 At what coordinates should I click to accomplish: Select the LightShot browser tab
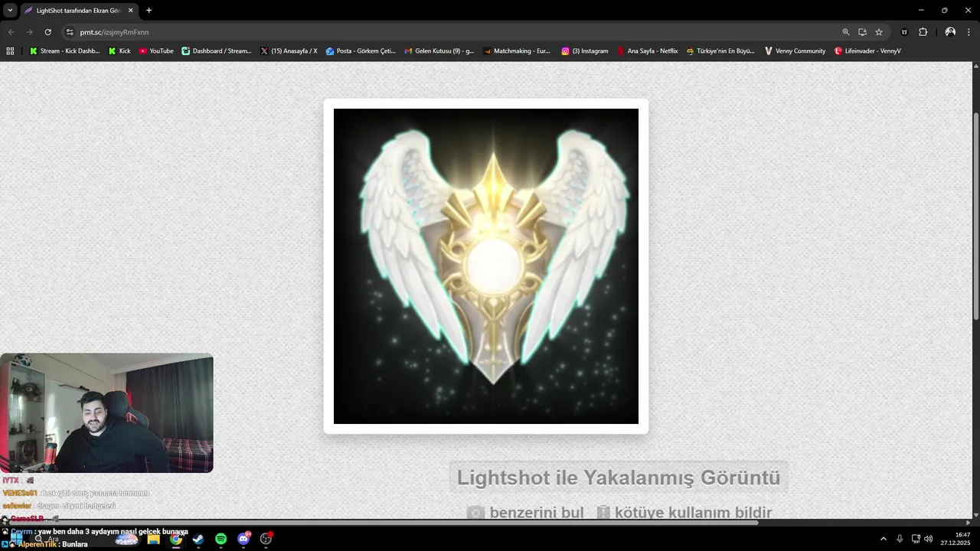(x=78, y=11)
